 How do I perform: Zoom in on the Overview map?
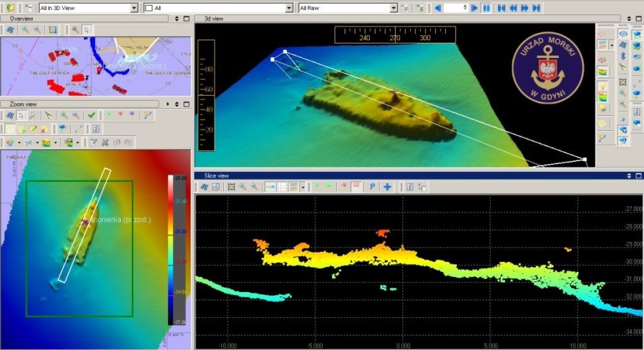pyautogui.click(x=25, y=30)
